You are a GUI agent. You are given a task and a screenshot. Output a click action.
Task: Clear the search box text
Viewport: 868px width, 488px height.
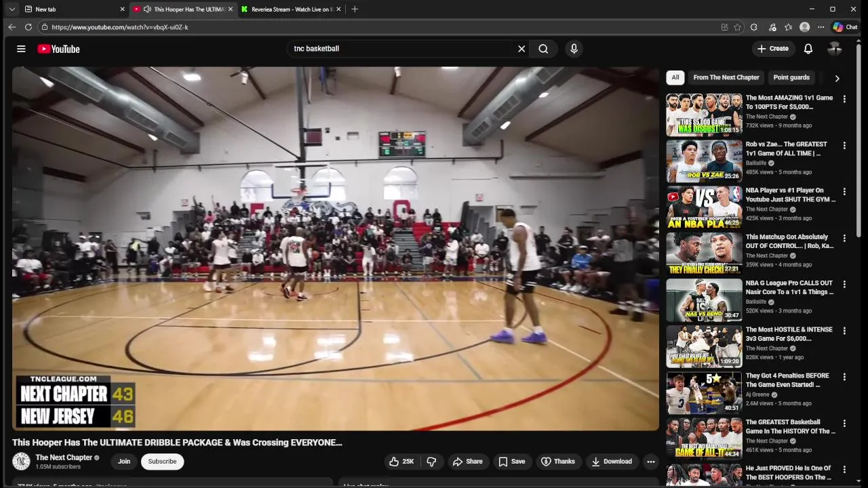point(521,49)
